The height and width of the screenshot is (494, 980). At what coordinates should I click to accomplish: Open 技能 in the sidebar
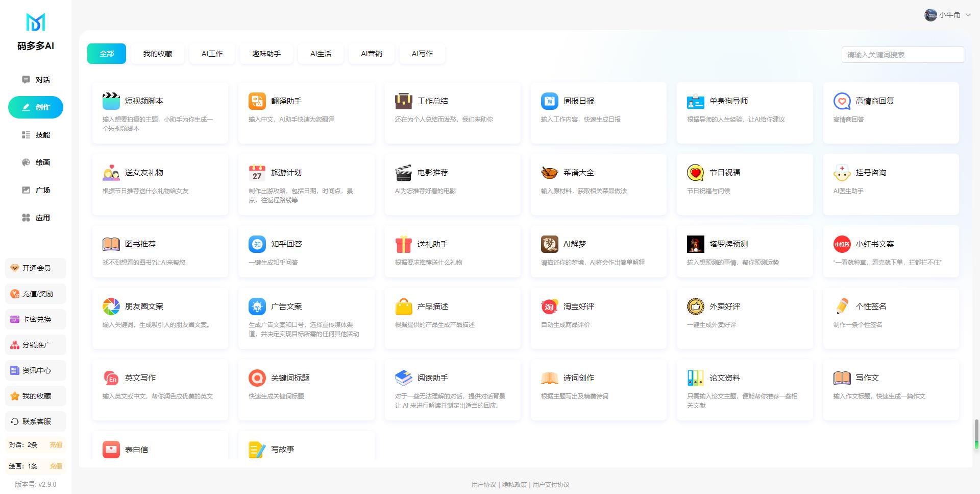point(36,135)
